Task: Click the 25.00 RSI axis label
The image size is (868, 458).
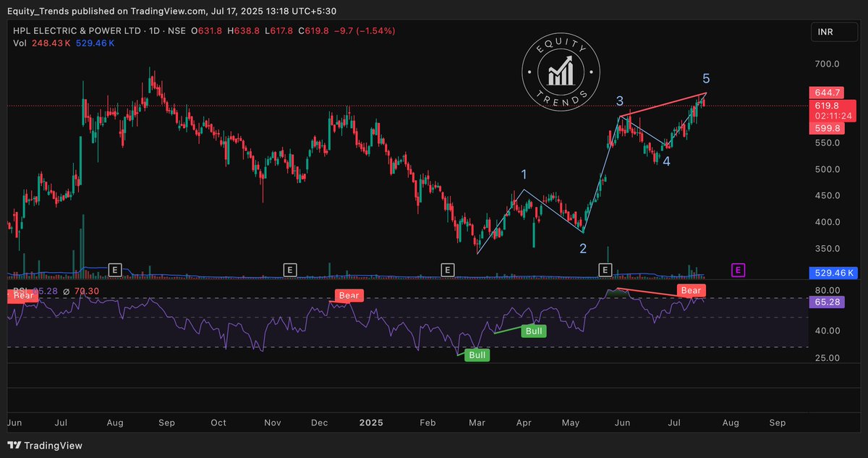Action: [x=827, y=358]
